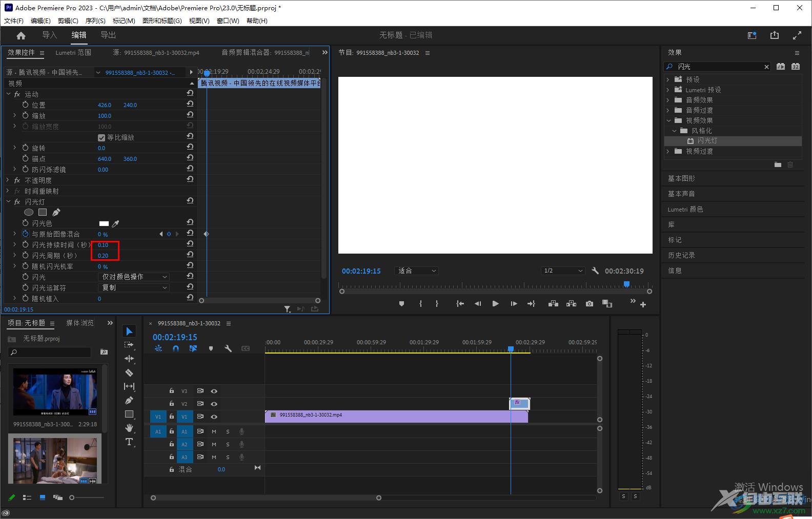Click the new custom bin icon in effects panel
812x519 pixels.
(x=778, y=164)
